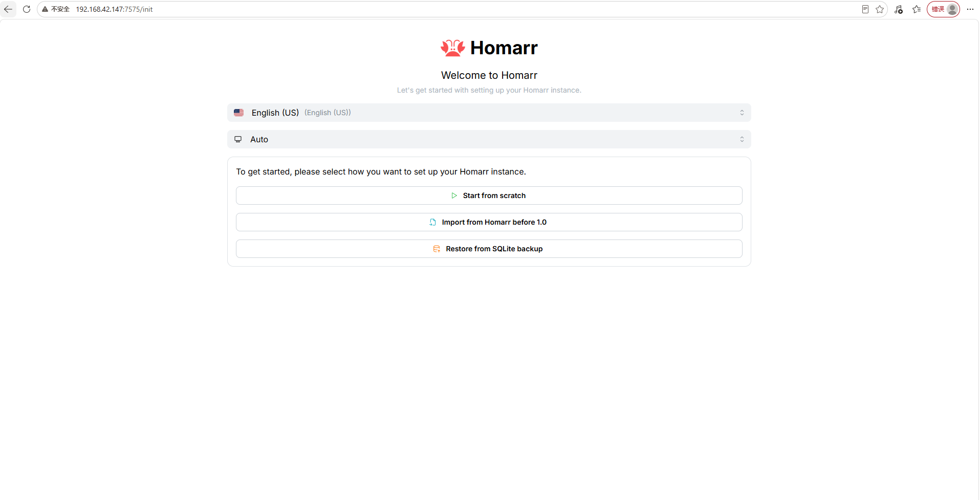This screenshot has width=980, height=500.
Task: Bookmark this page with the star icon
Action: [880, 9]
